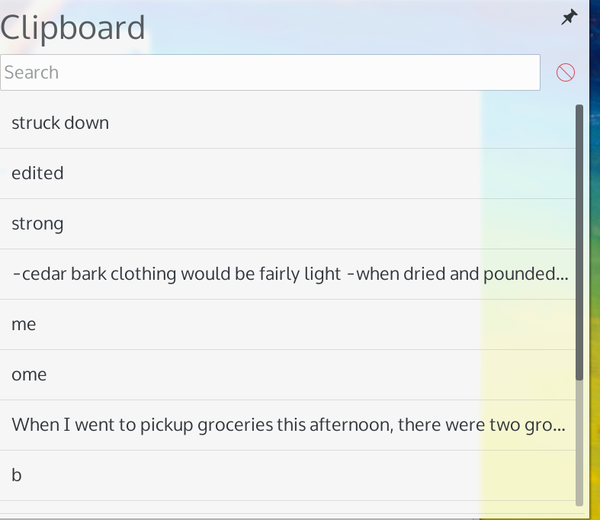Pin the Clipboard popup open
Image resolution: width=600 pixels, height=520 pixels.
click(x=569, y=18)
